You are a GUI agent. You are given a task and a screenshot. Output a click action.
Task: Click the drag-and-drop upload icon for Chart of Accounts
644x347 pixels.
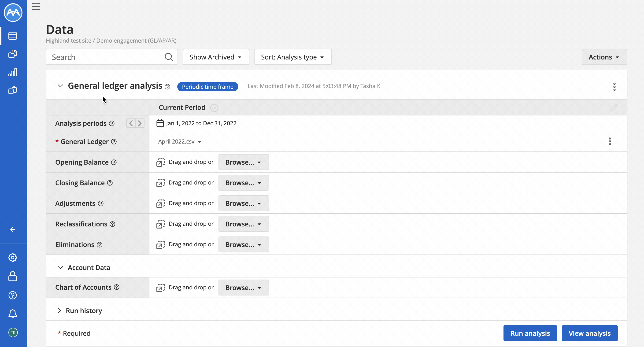[160, 288]
